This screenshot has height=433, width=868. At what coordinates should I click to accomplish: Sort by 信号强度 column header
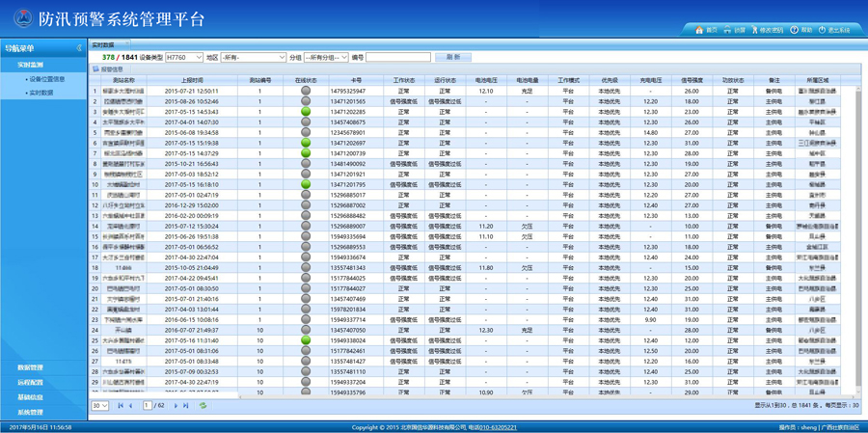click(x=692, y=80)
